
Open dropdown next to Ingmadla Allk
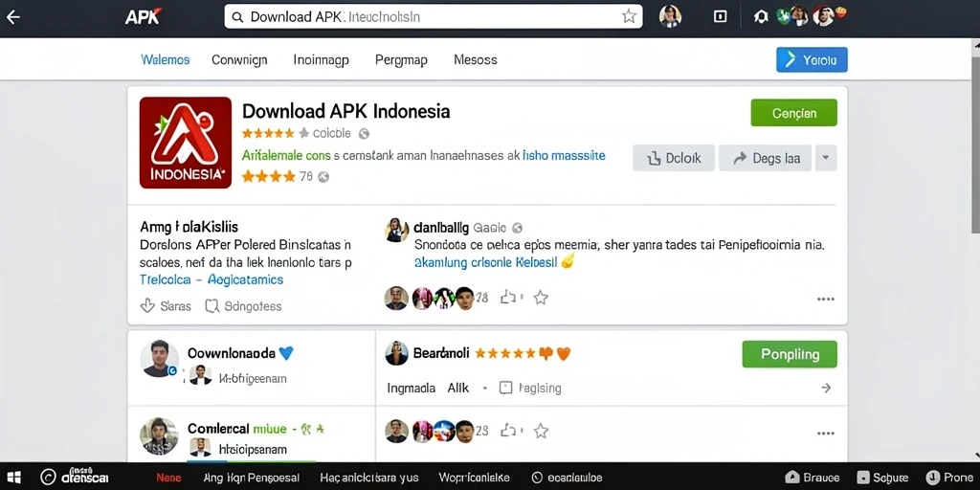[483, 389]
